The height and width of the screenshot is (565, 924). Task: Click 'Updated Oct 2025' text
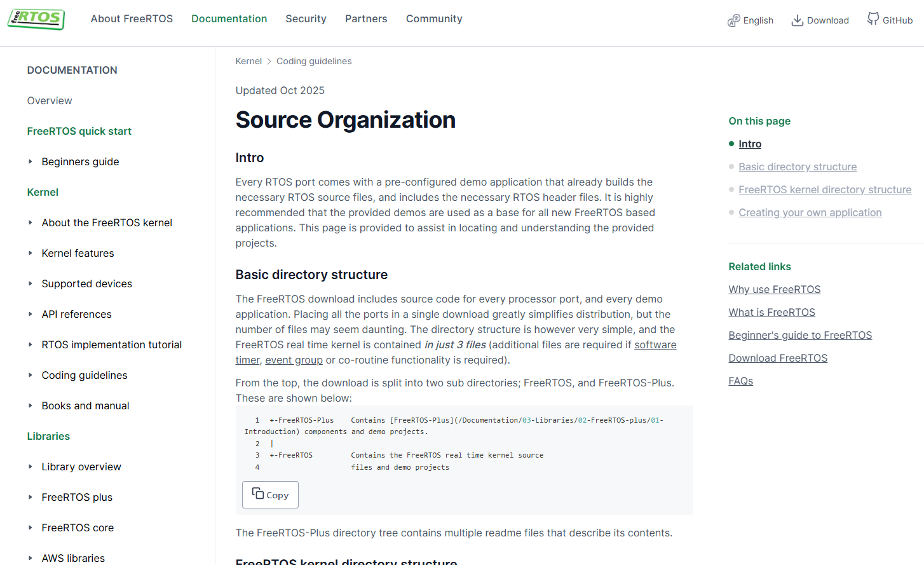pos(280,90)
